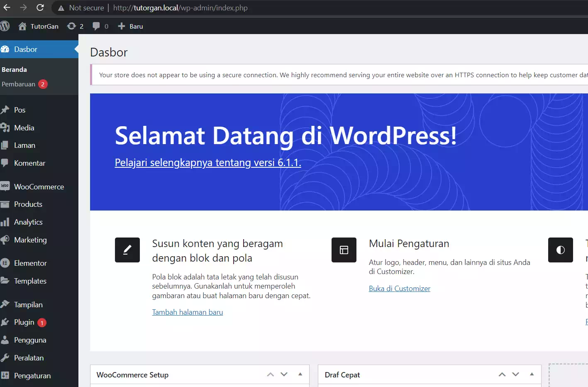Click the WooCommerce logo icon
The image size is (588, 387).
click(x=5, y=186)
